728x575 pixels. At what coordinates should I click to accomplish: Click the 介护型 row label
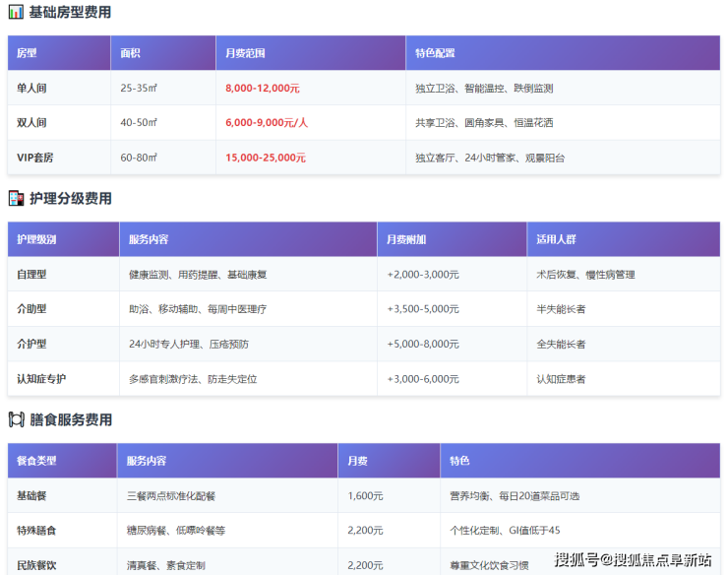[x=31, y=344]
